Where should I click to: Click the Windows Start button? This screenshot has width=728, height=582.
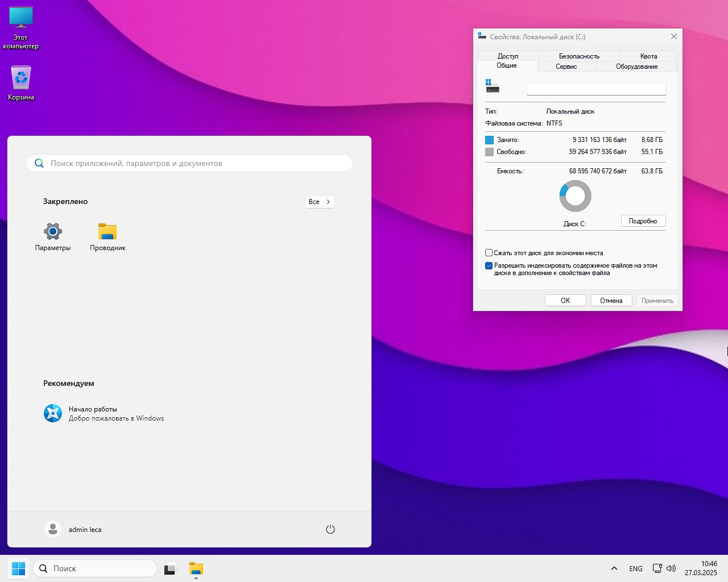(18, 568)
